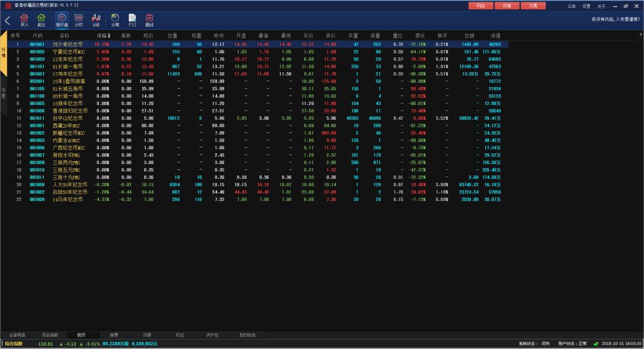The height and width of the screenshot is (349, 644).
Task: Switch to the 分时 time-share chart
Action: (x=79, y=20)
